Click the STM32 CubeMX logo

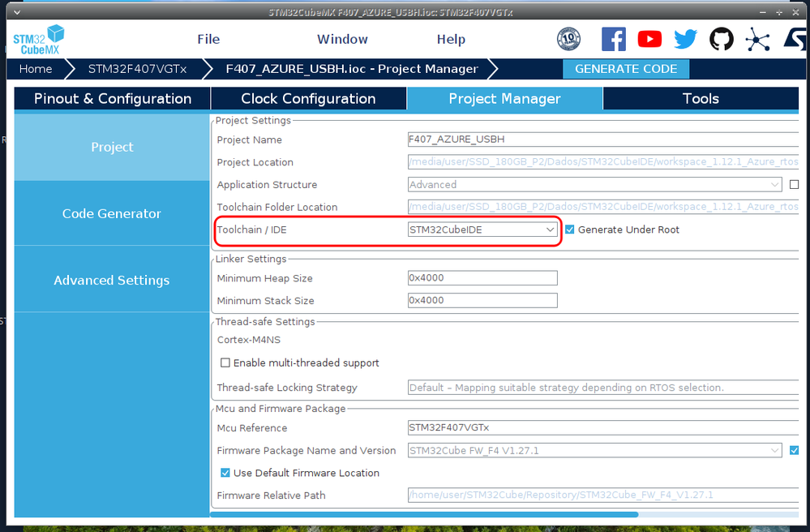(39, 40)
